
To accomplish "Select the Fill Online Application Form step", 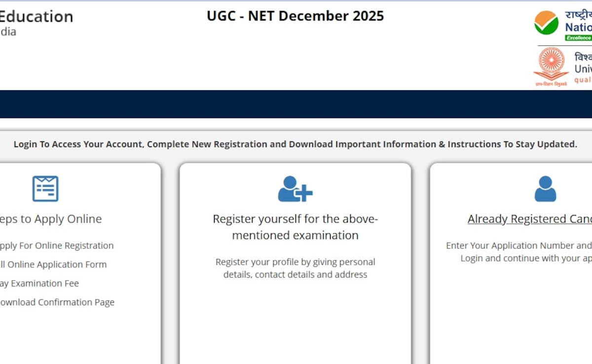I will click(x=53, y=264).
